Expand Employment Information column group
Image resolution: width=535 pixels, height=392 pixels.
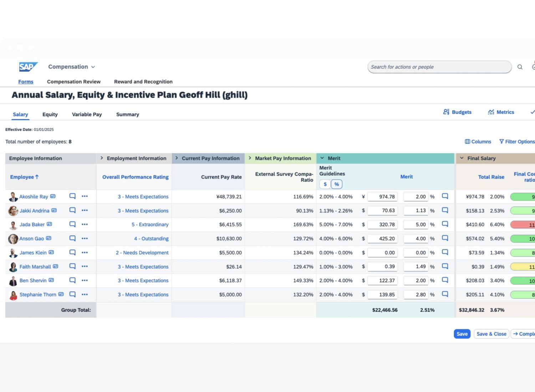pyautogui.click(x=102, y=158)
